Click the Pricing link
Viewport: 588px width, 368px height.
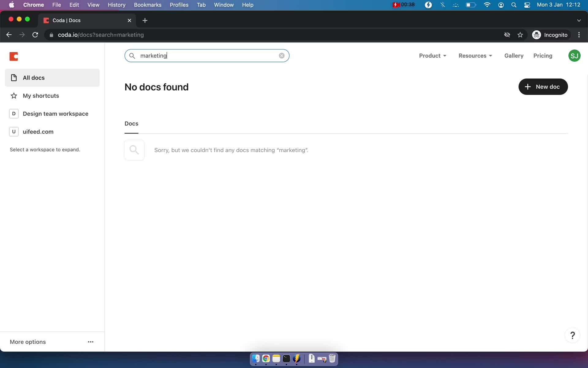tap(543, 56)
